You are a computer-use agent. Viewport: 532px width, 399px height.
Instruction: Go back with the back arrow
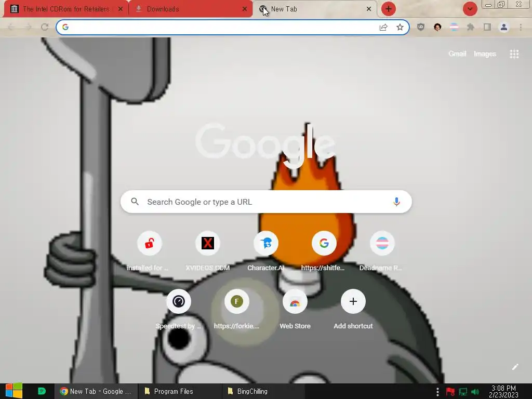[x=11, y=27]
